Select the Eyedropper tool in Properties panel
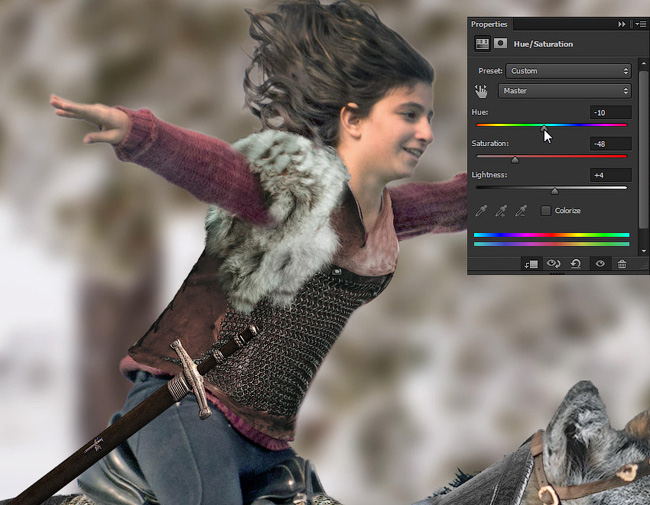This screenshot has height=505, width=650. pos(481,211)
